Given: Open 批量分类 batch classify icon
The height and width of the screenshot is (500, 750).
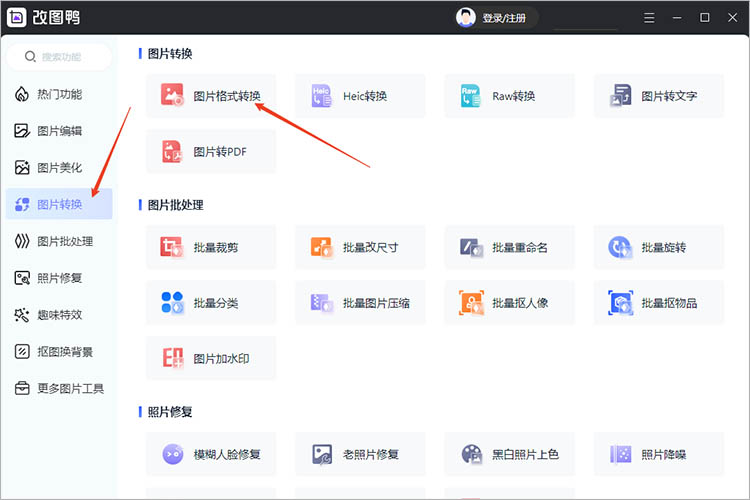Looking at the screenshot, I should [x=172, y=302].
